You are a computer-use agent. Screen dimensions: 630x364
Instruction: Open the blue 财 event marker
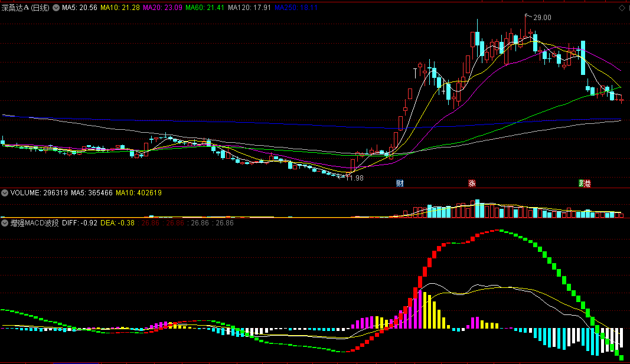[400, 183]
